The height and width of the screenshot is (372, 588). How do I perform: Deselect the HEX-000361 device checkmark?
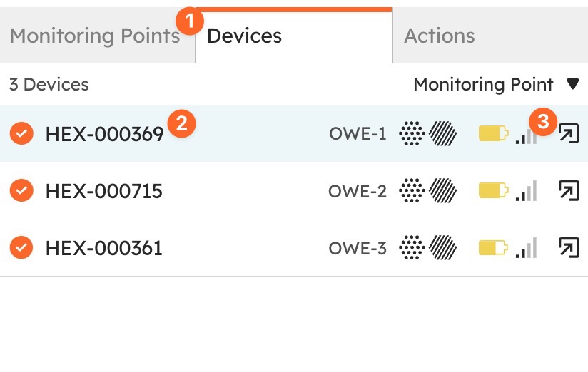click(21, 247)
